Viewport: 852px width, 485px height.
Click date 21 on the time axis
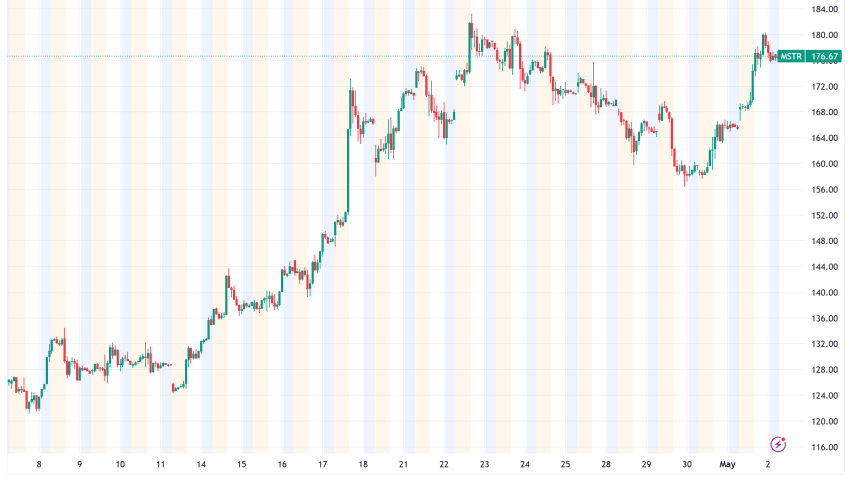click(x=403, y=464)
